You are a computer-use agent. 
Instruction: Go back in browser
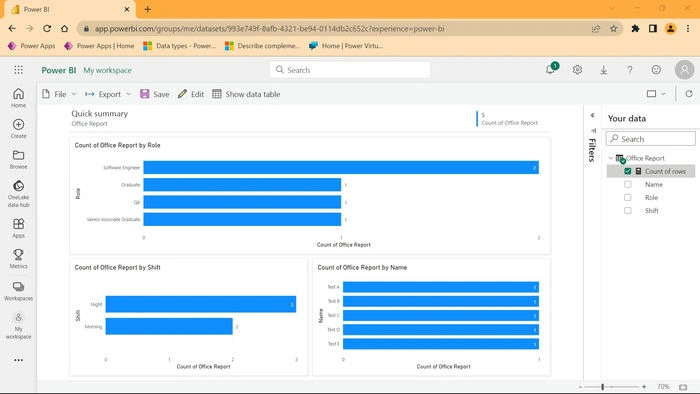pyautogui.click(x=12, y=29)
